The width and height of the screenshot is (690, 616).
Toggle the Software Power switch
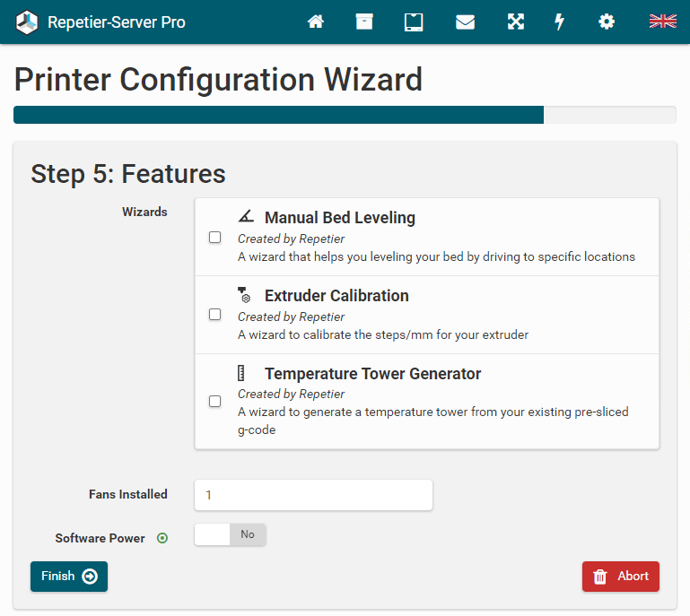(x=231, y=535)
